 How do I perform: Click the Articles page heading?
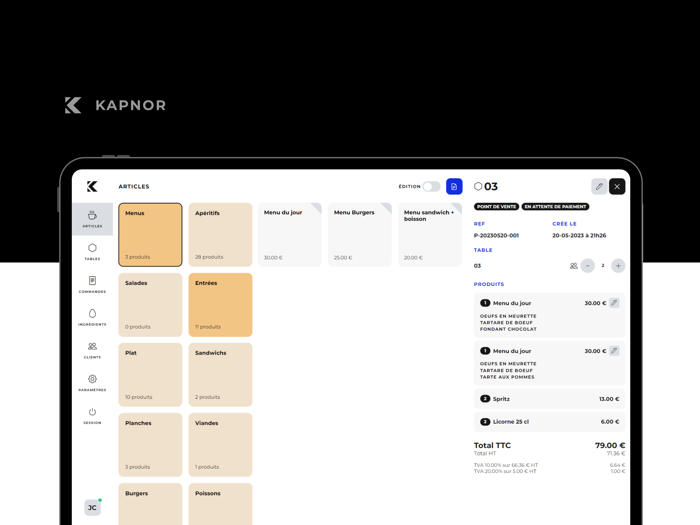(x=134, y=186)
